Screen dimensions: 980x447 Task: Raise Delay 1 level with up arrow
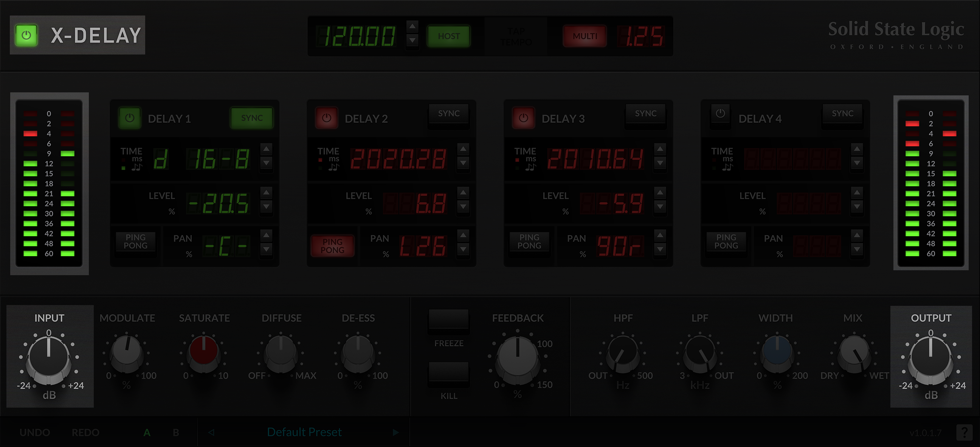(x=266, y=193)
